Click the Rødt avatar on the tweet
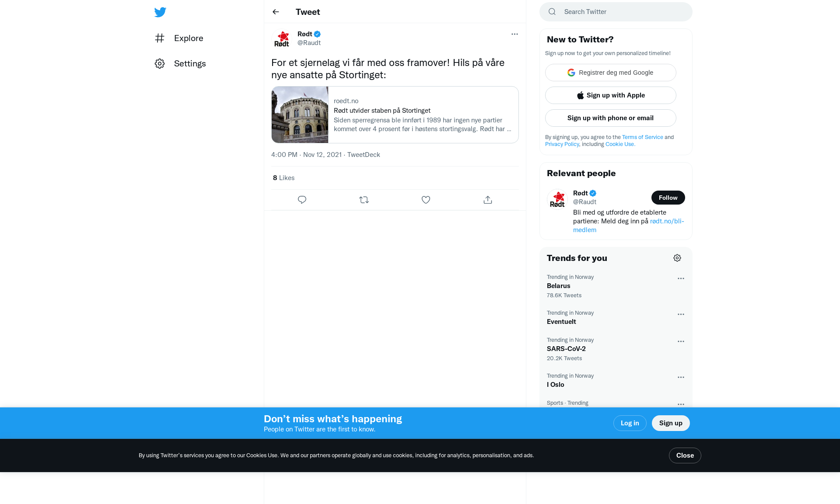The height and width of the screenshot is (504, 840). click(282, 39)
